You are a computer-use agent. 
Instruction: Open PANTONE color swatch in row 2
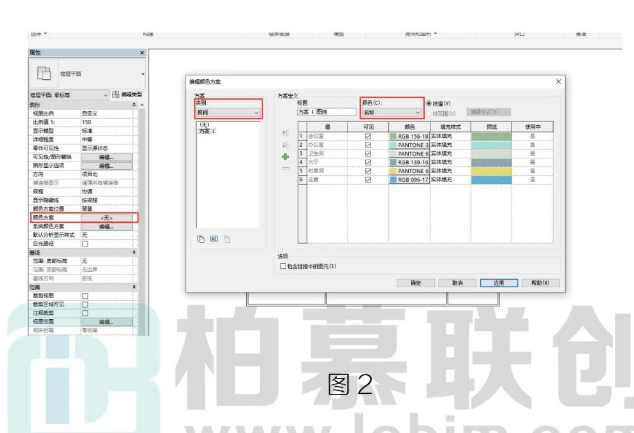[x=409, y=145]
